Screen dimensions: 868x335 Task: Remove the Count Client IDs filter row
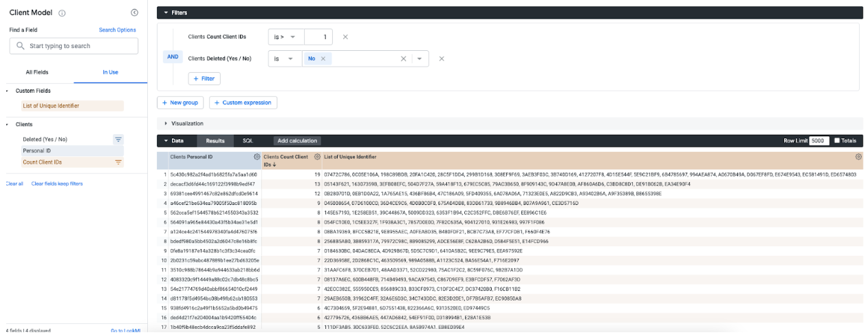(345, 37)
